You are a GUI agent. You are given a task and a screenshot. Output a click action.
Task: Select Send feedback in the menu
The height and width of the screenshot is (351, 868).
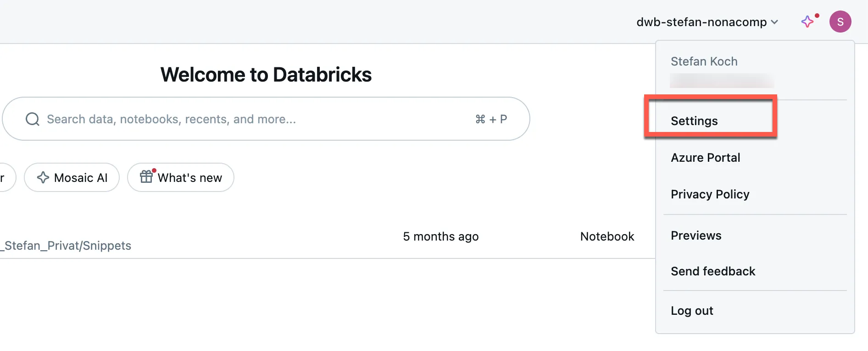click(712, 271)
